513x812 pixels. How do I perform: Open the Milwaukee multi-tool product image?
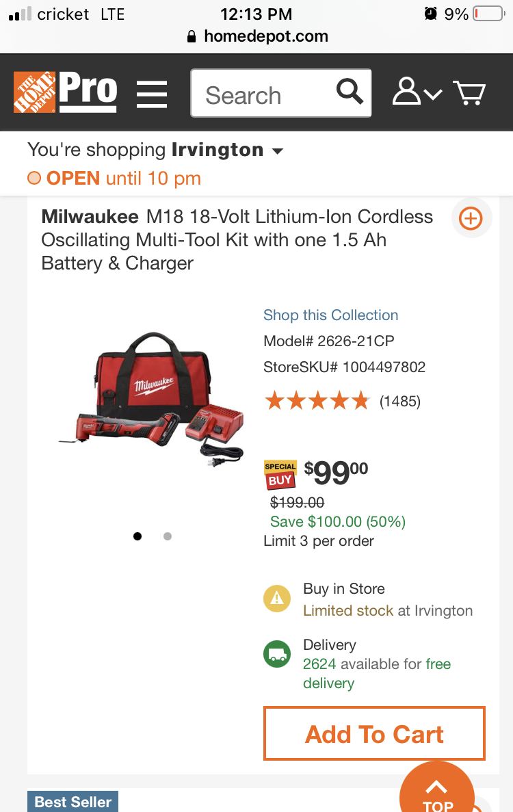tap(150, 400)
